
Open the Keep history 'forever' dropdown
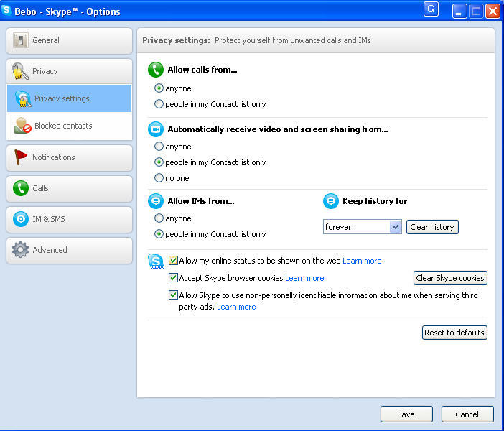[363, 227]
